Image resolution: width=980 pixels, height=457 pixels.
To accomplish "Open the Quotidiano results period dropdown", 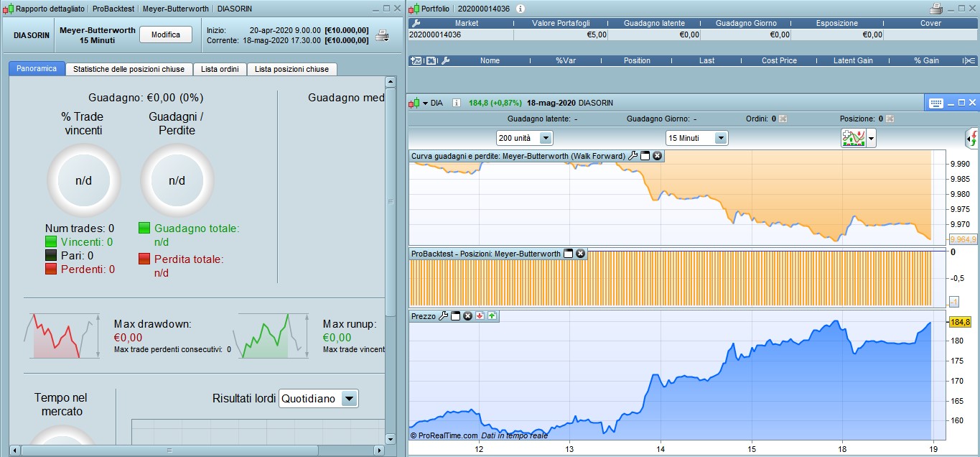I will (318, 398).
